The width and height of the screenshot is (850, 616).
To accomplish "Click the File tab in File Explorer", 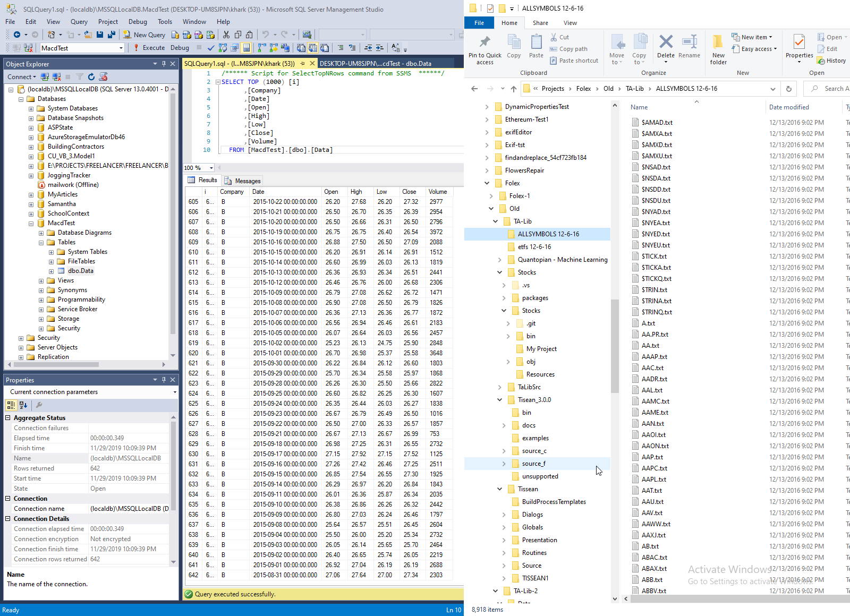I will [x=479, y=23].
